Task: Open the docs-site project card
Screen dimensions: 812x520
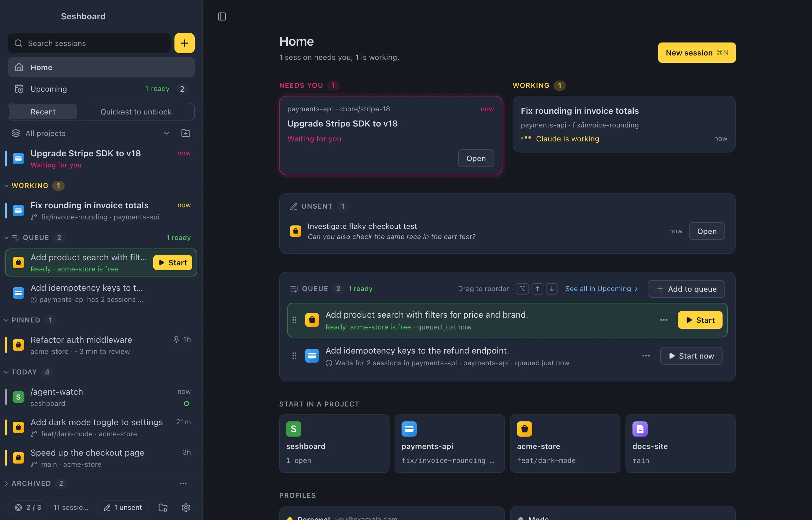Action: pos(680,443)
